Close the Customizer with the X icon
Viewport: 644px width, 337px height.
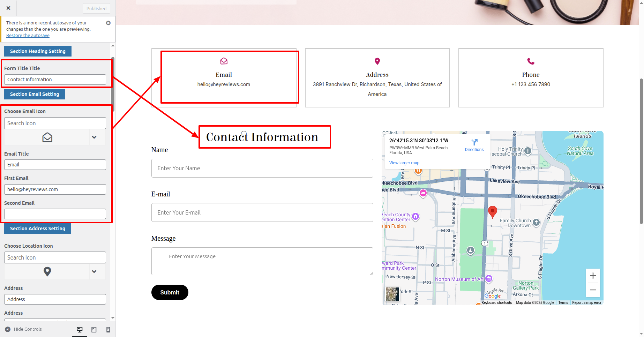coord(8,8)
